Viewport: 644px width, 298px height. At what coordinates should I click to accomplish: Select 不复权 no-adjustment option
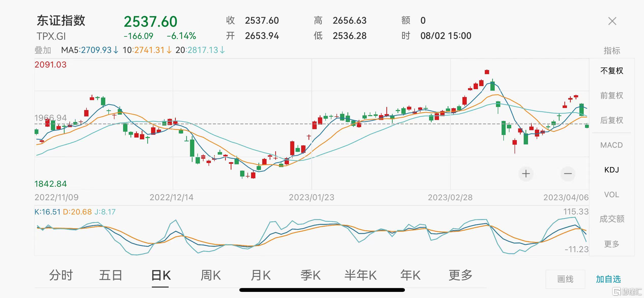(612, 71)
